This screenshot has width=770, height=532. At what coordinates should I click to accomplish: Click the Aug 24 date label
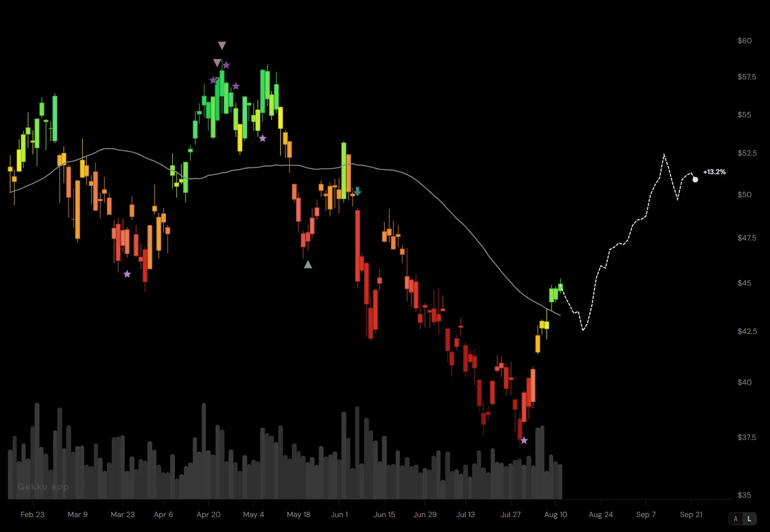(601, 514)
